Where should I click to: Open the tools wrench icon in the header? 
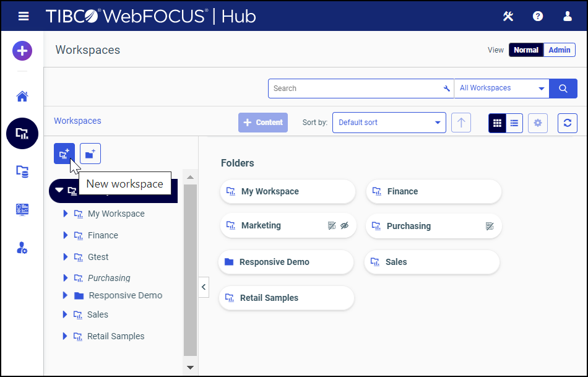[x=508, y=16]
